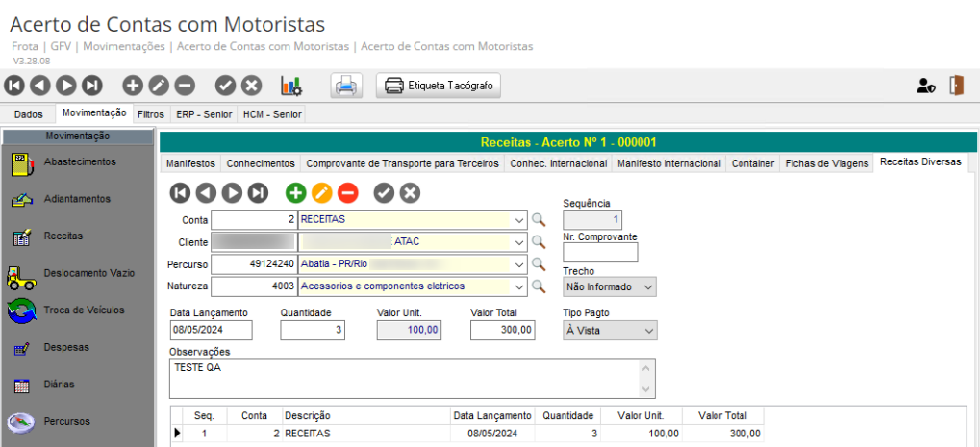Click Etiqueta Tacógrafo button

[439, 86]
